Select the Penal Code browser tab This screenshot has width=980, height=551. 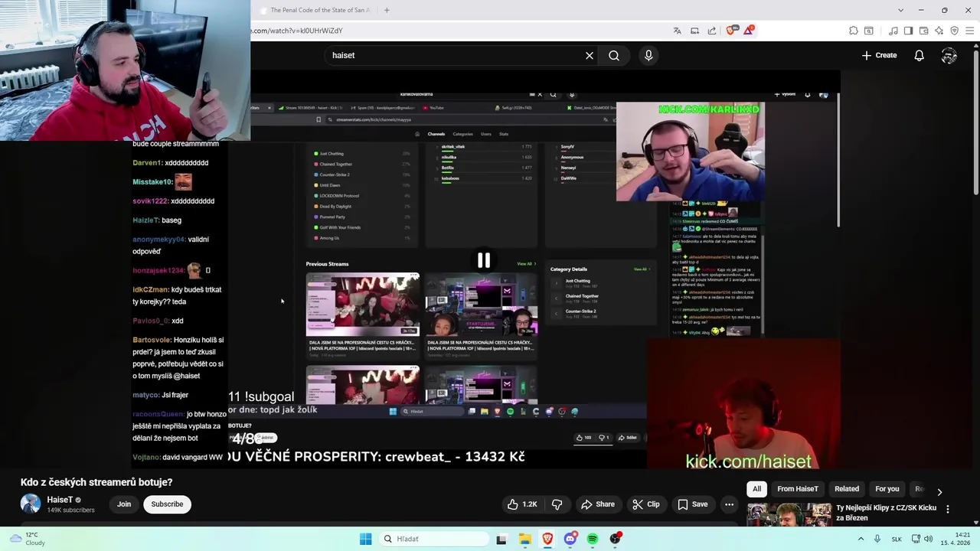[x=315, y=10]
